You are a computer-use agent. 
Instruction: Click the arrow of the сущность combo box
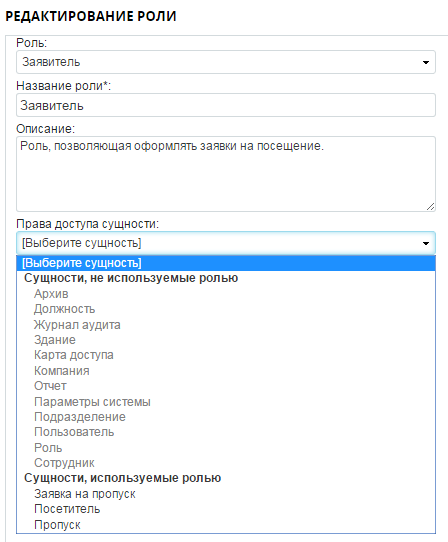tap(426, 244)
